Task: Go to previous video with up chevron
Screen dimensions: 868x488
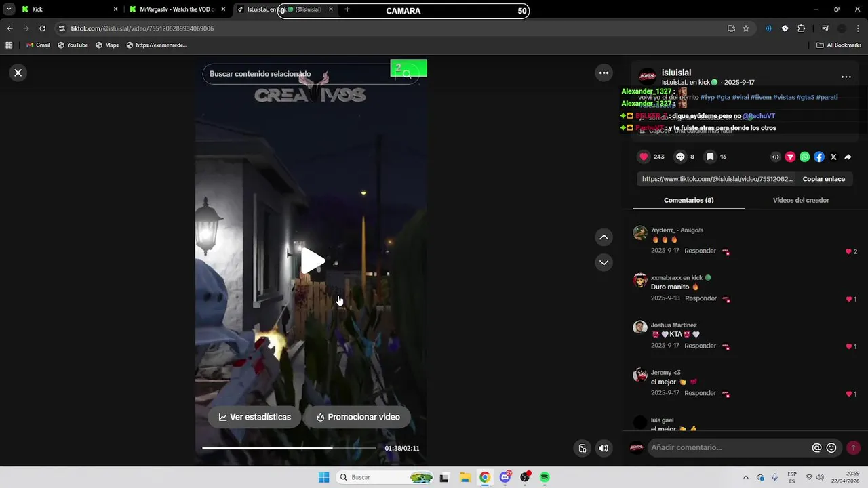Action: [x=604, y=237]
